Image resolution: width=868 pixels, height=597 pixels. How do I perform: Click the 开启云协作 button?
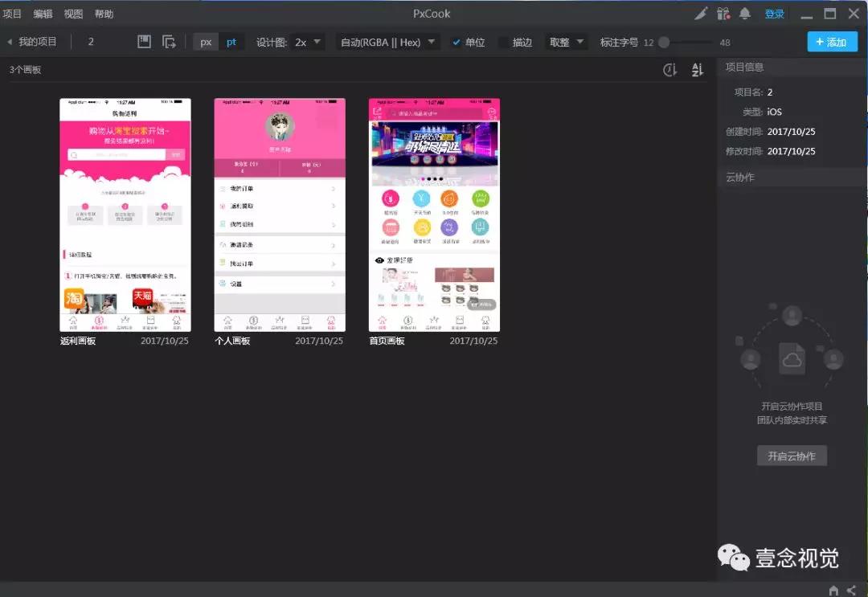[792, 456]
